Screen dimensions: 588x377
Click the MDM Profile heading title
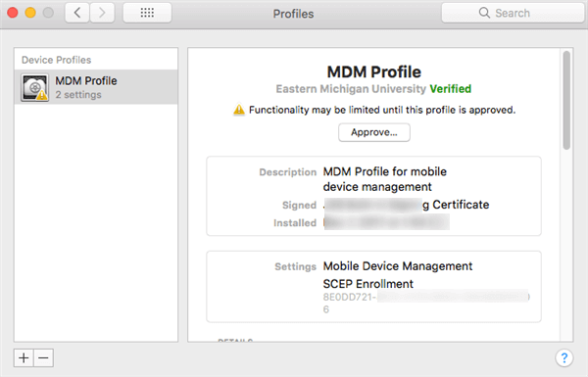tap(374, 71)
